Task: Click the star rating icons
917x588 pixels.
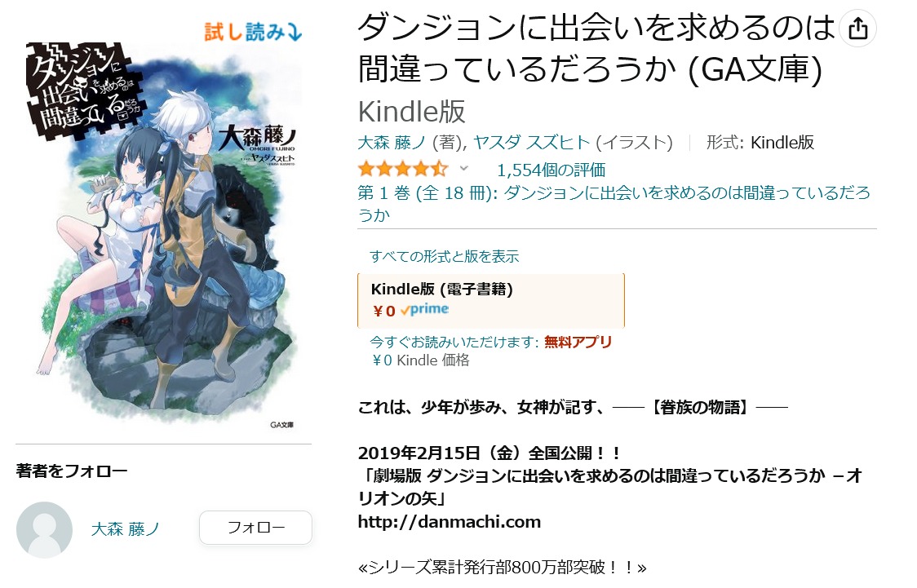Action: click(x=403, y=170)
